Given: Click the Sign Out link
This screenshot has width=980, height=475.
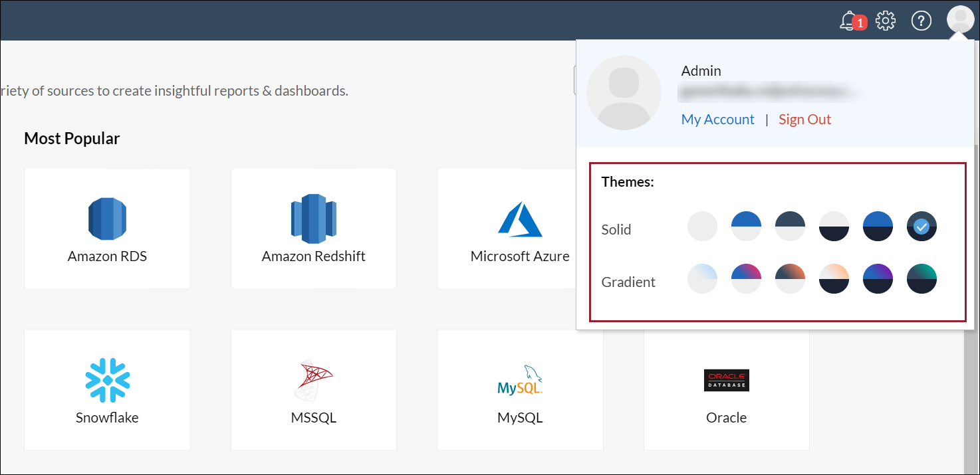Looking at the screenshot, I should [x=805, y=120].
